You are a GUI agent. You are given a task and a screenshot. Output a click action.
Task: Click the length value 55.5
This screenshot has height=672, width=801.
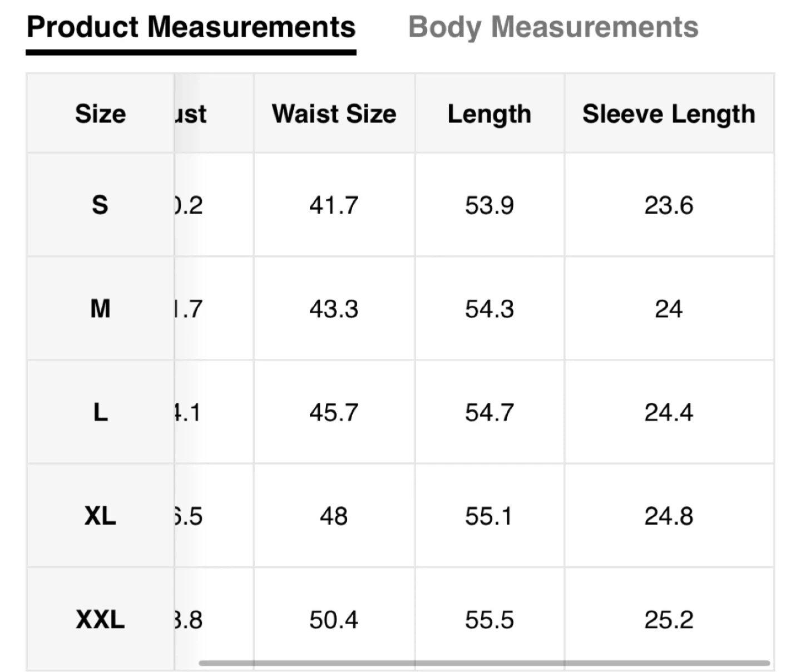489,620
